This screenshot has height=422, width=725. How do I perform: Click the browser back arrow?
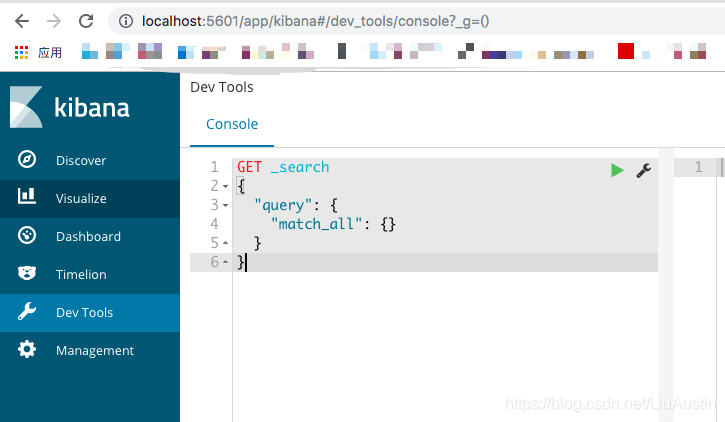(22, 21)
